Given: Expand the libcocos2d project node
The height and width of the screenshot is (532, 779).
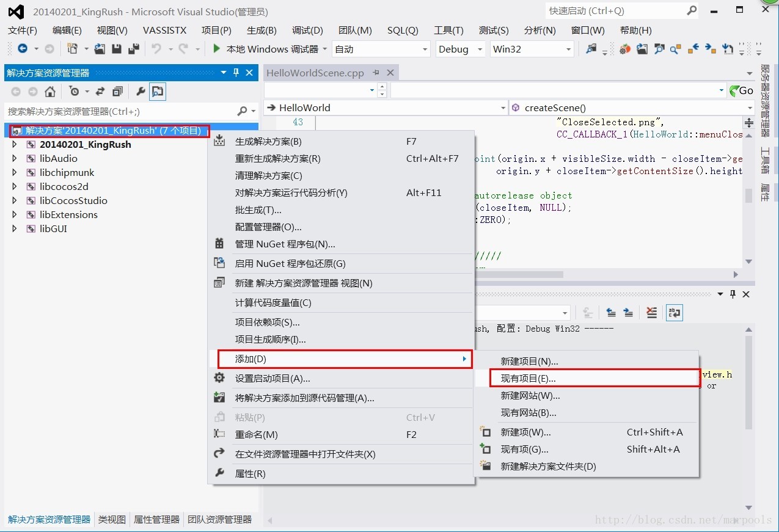Looking at the screenshot, I should coord(15,187).
